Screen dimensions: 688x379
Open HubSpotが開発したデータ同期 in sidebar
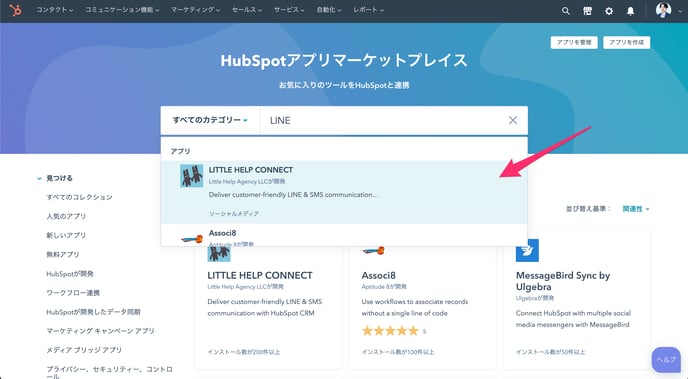[x=93, y=312]
